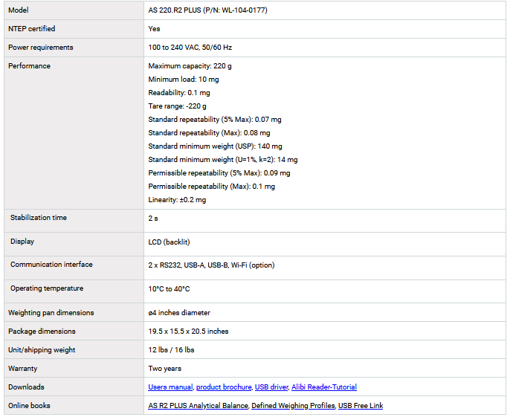510x420 pixels.
Task: Click the Linearity: ±0.2 mg line
Action: click(177, 200)
